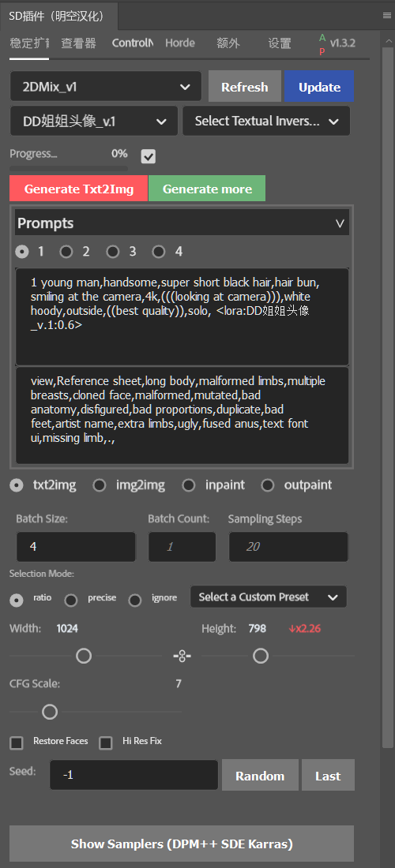Click the CFG Scale slider handle

[50, 712]
